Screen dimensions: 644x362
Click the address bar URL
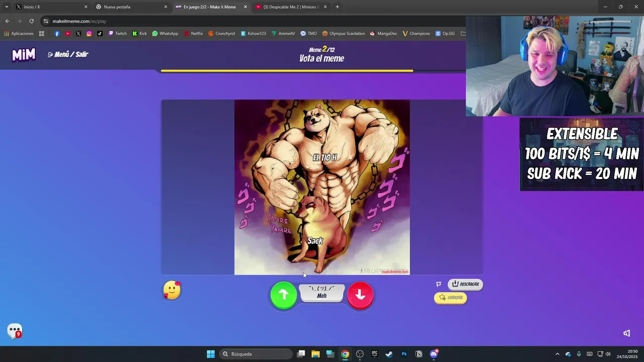(79, 21)
